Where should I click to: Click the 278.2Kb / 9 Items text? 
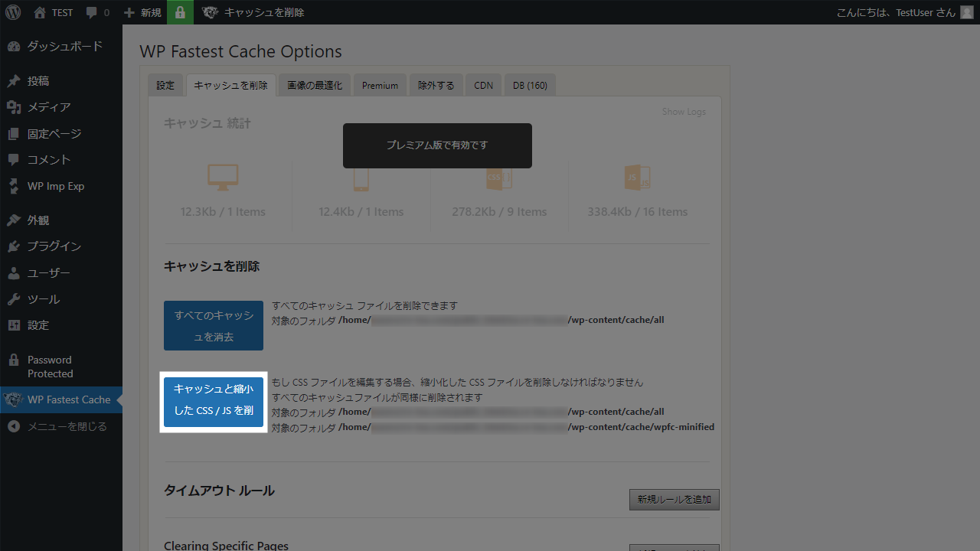pyautogui.click(x=499, y=212)
